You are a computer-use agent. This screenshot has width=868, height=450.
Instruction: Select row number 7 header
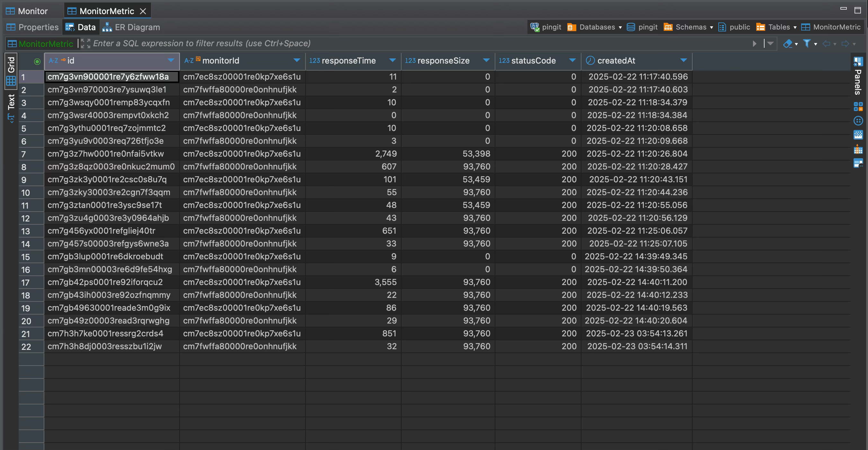pos(31,154)
